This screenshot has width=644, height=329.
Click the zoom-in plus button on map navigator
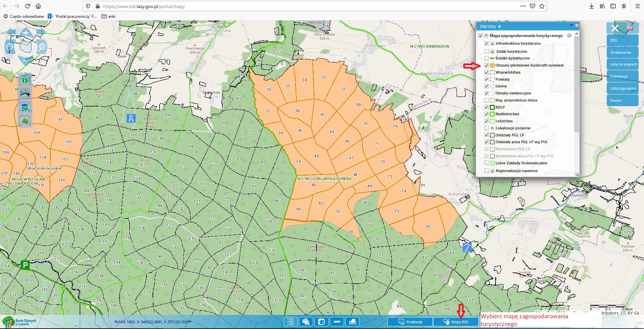coord(26,33)
